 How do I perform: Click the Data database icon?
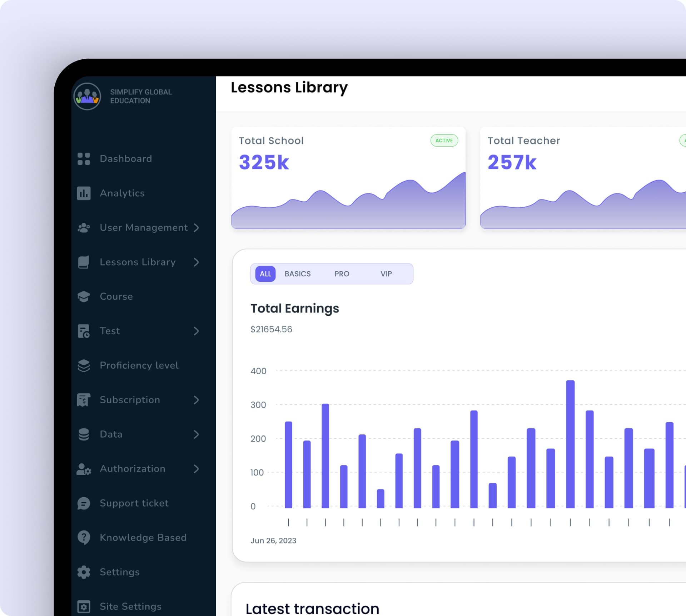[x=84, y=434]
